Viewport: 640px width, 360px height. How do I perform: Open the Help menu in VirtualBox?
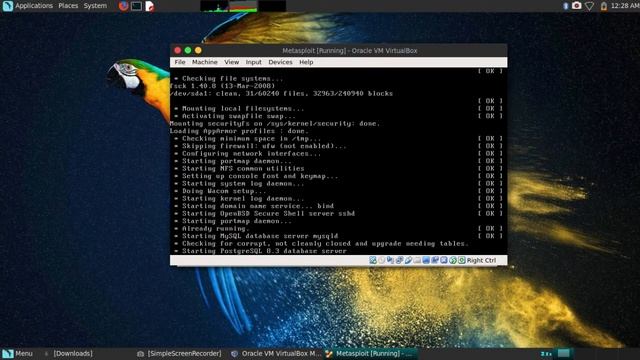(x=306, y=62)
